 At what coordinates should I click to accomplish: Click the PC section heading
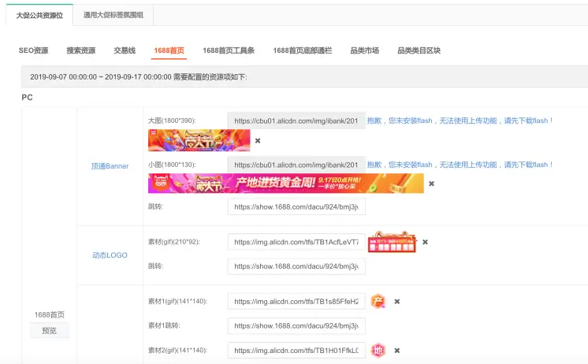pos(27,98)
